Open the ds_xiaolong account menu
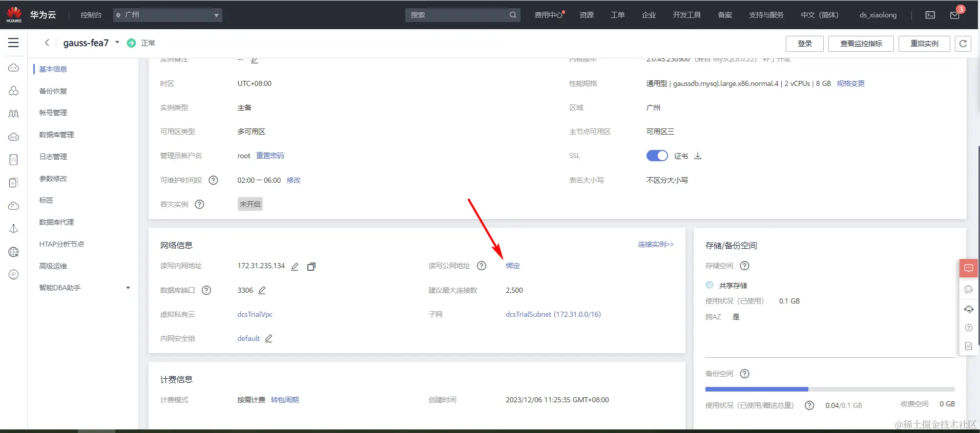This screenshot has width=980, height=433. 878,15
